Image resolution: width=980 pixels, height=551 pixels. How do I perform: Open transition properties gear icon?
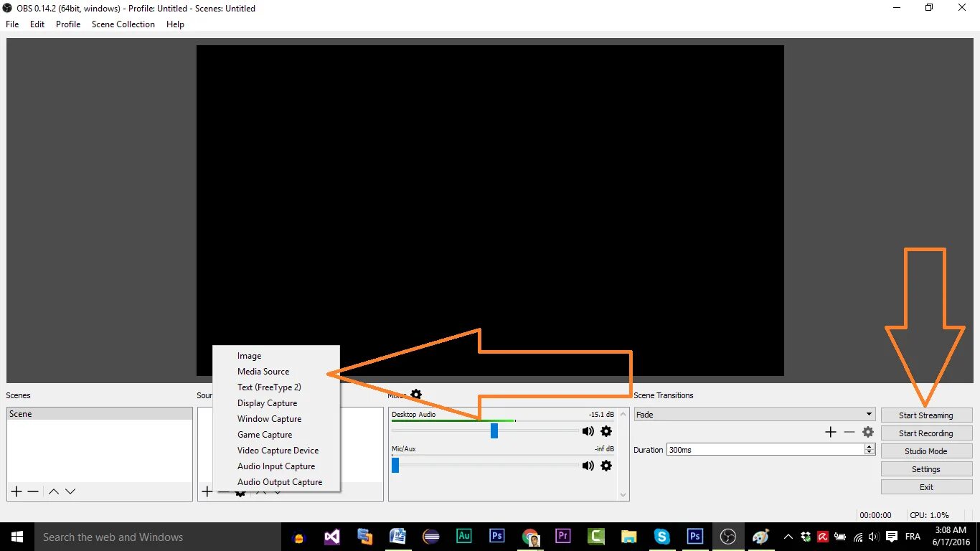[868, 432]
